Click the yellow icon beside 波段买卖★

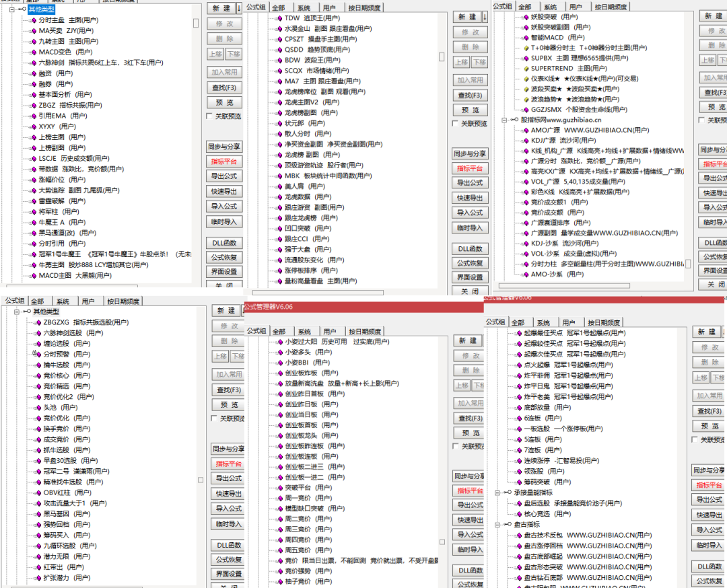tap(526, 89)
